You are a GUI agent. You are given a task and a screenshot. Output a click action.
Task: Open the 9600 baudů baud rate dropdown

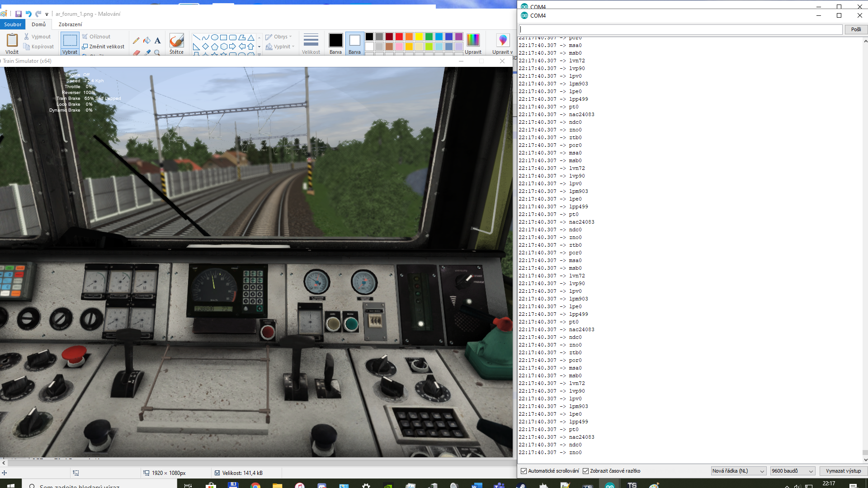point(793,471)
